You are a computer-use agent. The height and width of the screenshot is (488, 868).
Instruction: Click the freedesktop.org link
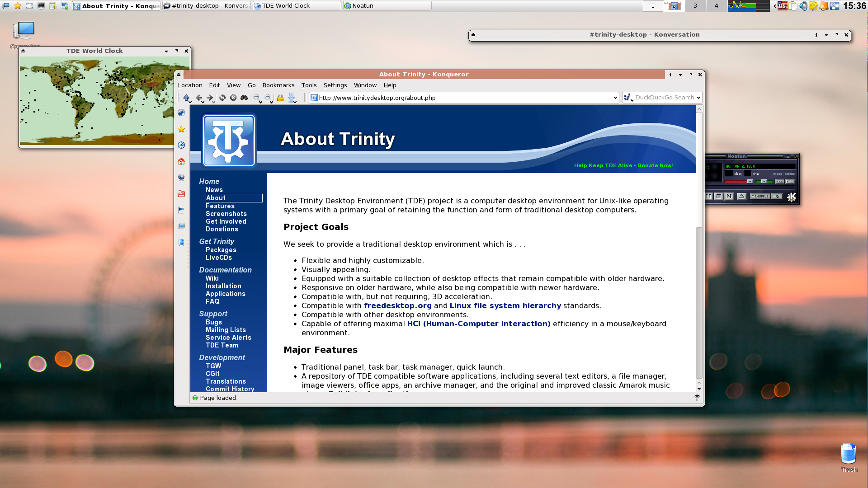pyautogui.click(x=397, y=306)
